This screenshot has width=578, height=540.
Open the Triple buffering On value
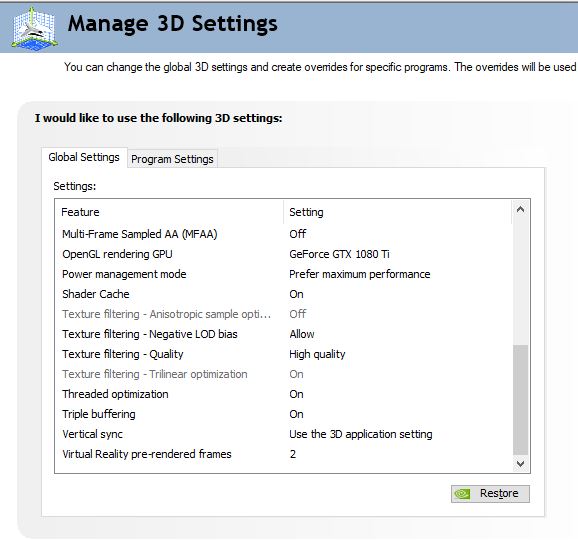[x=296, y=414]
